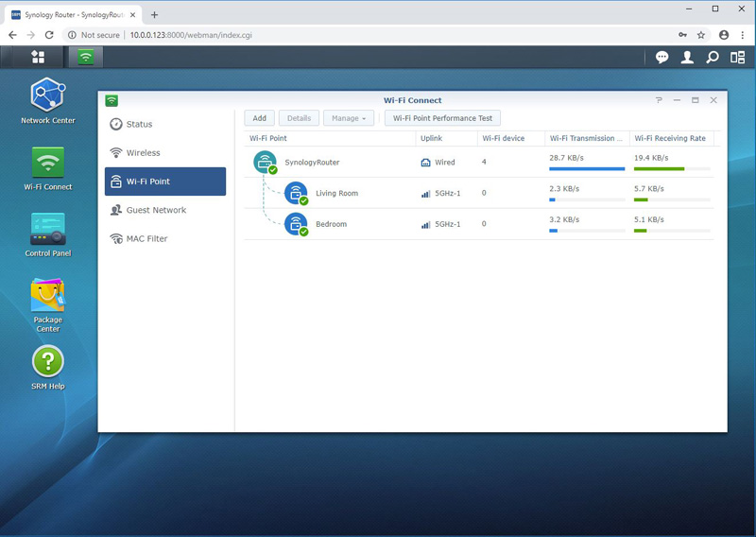This screenshot has width=756, height=537.
Task: Go to the Guest Network section
Action: pos(156,210)
